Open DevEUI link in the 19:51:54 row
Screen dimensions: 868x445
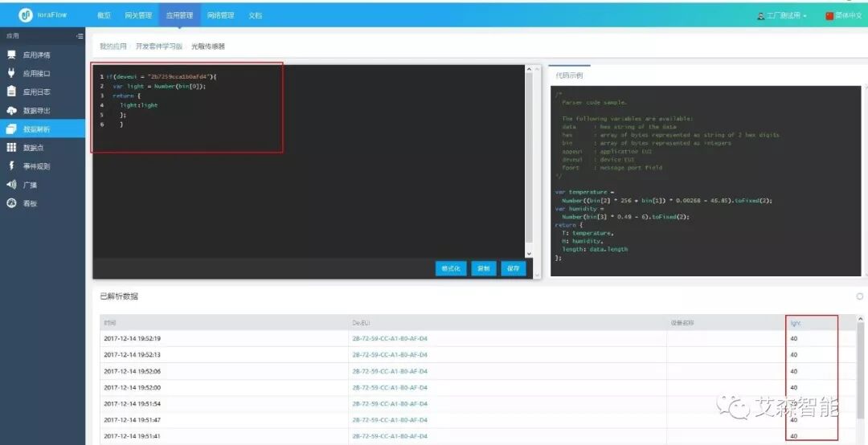point(390,403)
